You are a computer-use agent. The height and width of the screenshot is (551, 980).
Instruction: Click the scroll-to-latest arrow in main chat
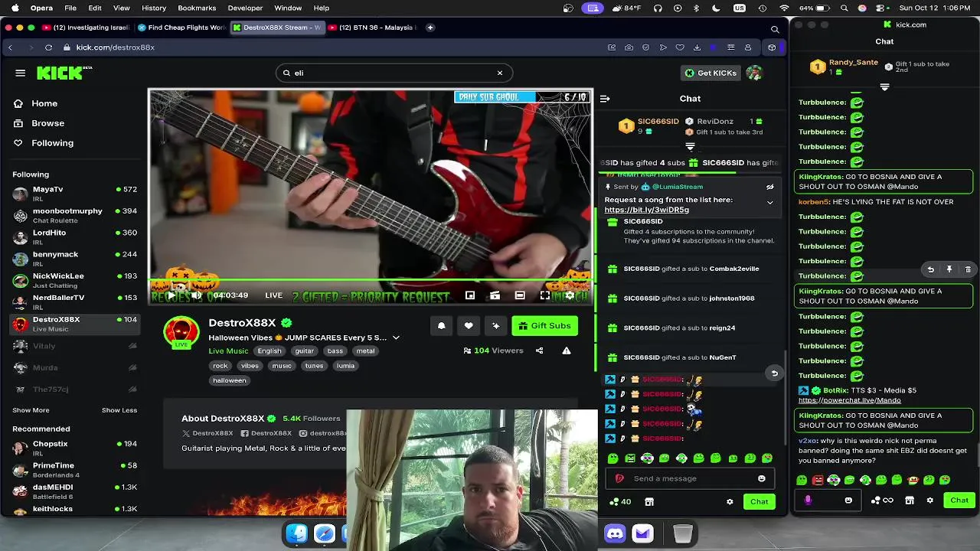tap(774, 373)
